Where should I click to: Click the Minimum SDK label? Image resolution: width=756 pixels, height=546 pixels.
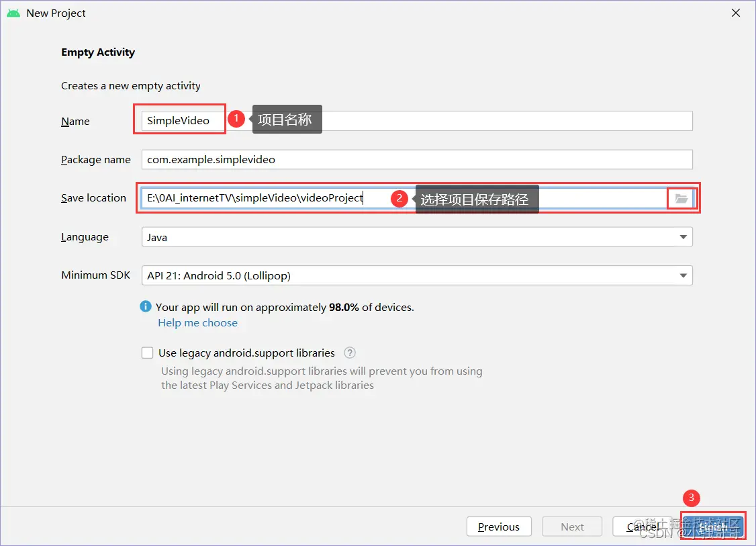coord(95,275)
